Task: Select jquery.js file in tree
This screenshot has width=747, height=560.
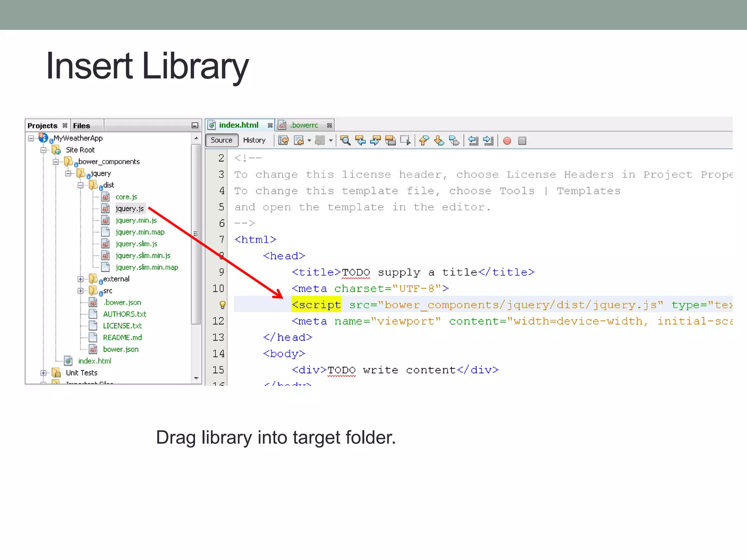Action: click(129, 209)
